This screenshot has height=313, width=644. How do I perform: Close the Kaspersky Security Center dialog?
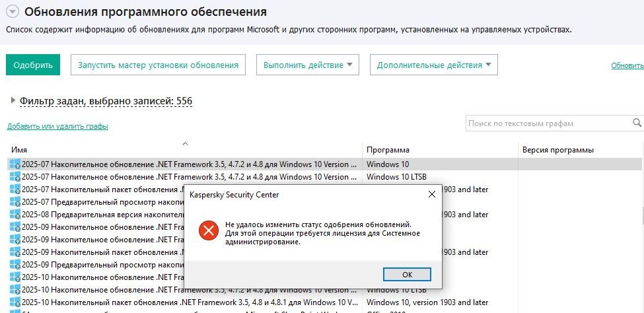[x=431, y=195]
